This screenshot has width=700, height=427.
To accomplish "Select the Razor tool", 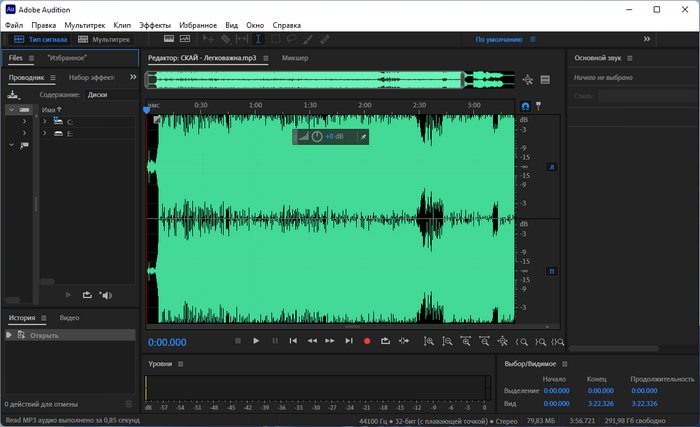I will click(x=225, y=39).
